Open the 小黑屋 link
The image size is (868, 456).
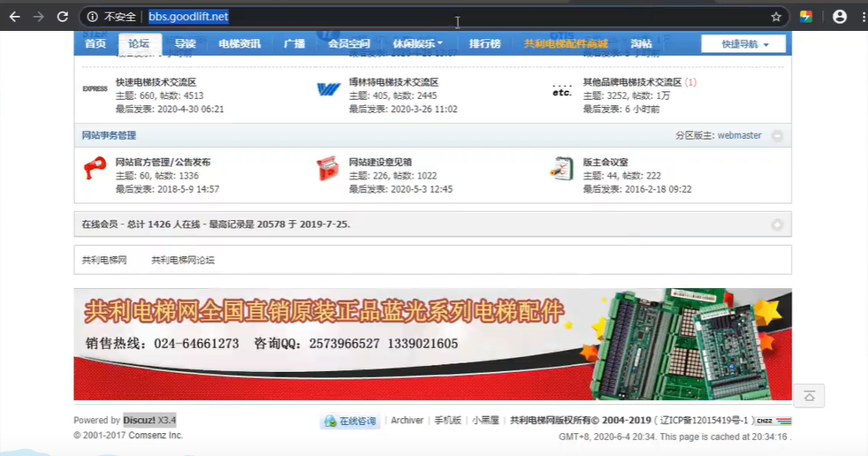pos(485,420)
